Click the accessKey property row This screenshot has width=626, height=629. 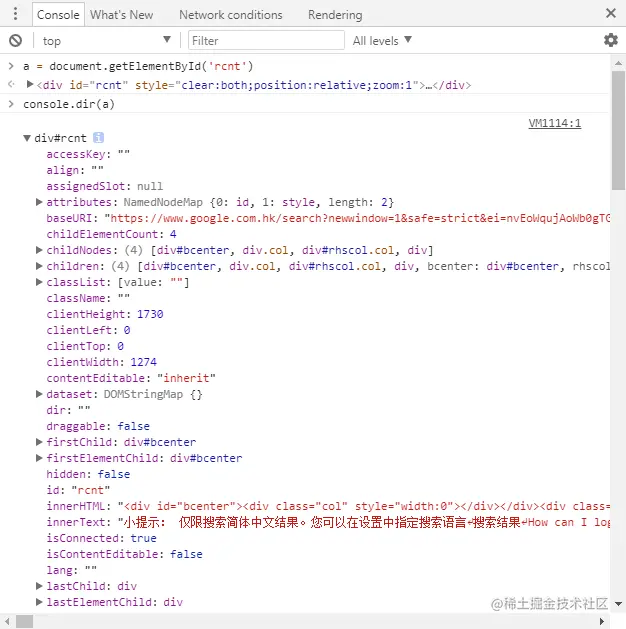pos(88,154)
